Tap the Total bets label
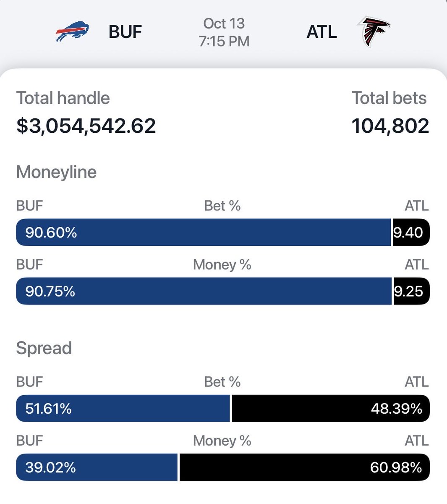The height and width of the screenshot is (504, 447). 389,98
